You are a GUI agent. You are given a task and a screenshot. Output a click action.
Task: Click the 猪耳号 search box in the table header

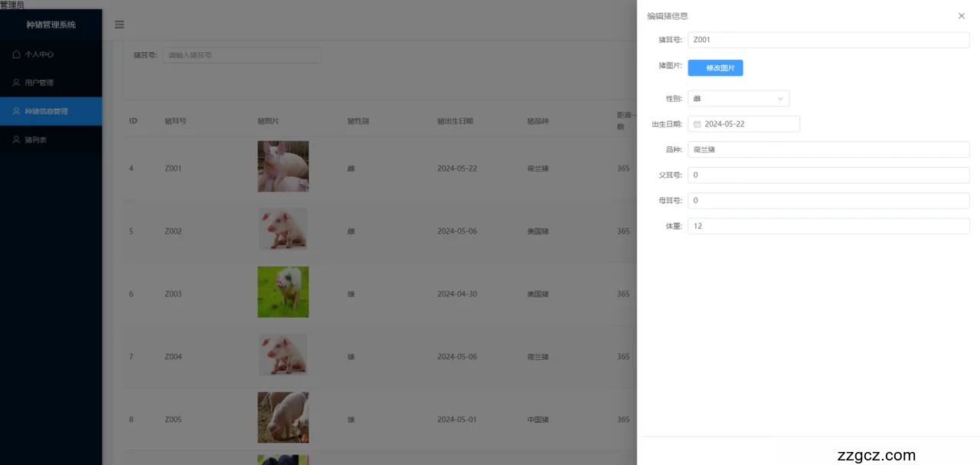(241, 55)
